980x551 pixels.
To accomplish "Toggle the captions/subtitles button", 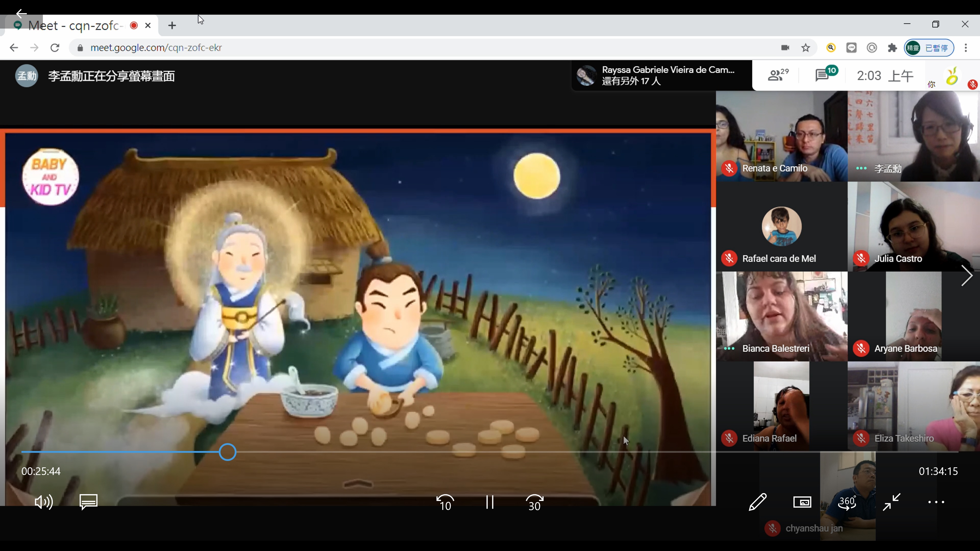I will coord(88,502).
